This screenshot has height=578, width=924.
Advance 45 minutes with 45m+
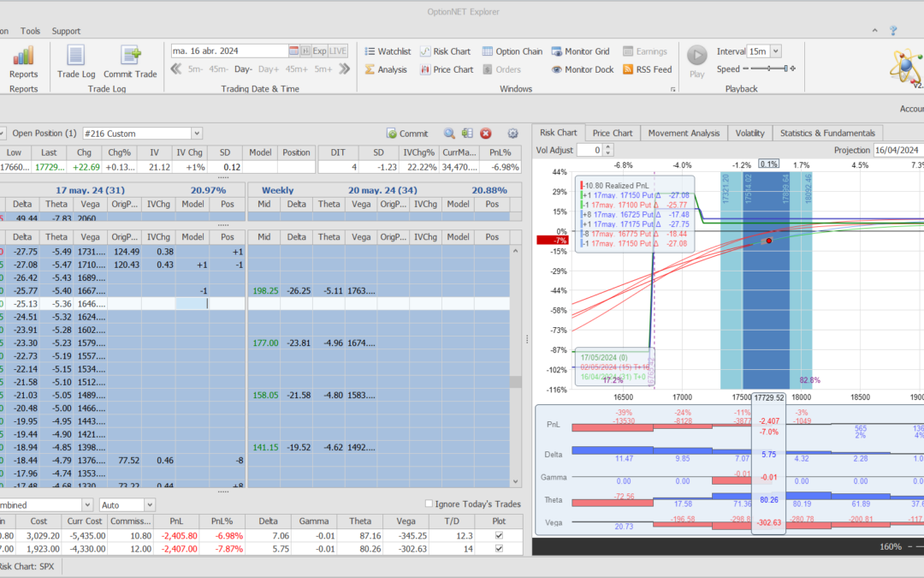(x=296, y=69)
